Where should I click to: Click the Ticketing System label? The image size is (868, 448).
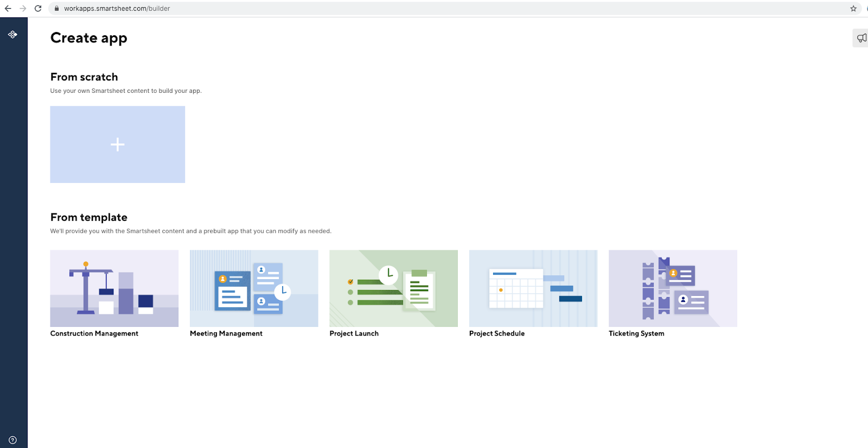[636, 333]
